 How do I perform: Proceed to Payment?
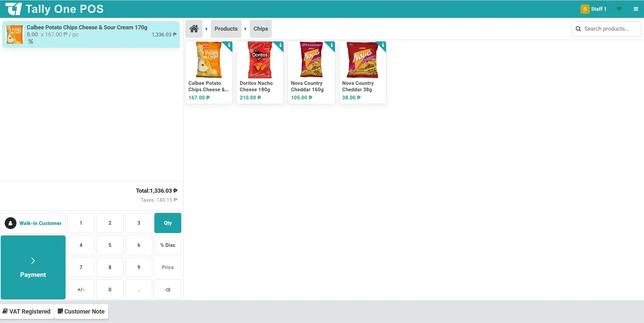33,267
